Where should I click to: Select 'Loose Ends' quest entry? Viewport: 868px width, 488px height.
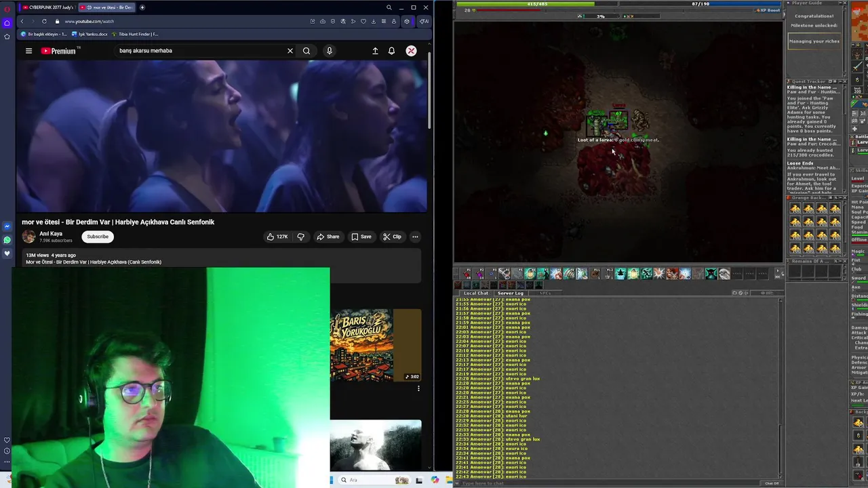(800, 163)
